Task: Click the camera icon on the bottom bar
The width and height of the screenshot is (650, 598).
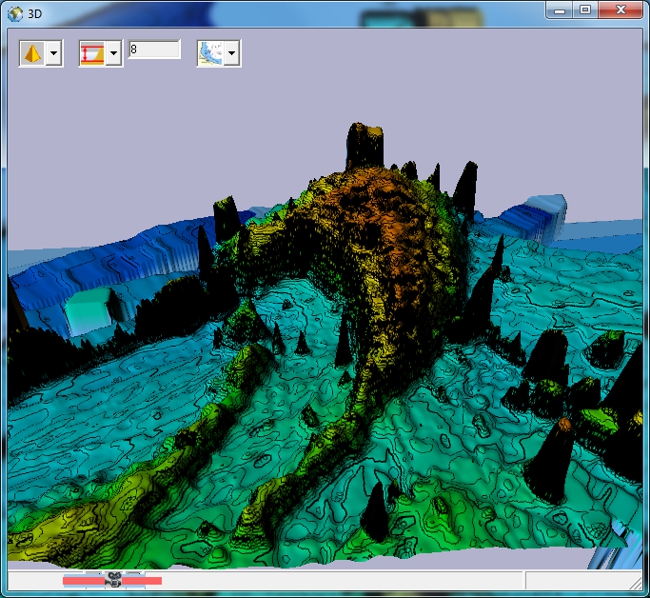Action: click(x=115, y=579)
